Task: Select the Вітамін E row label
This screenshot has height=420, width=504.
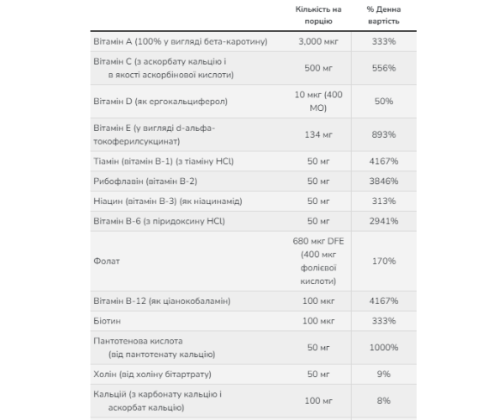Action: (x=153, y=134)
